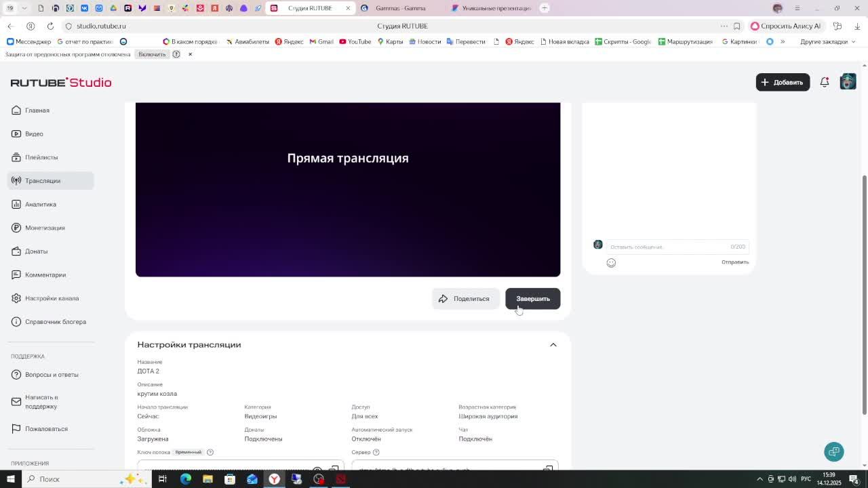The height and width of the screenshot is (488, 868).
Task: Open the browser menu hamburger icon
Action: click(797, 8)
